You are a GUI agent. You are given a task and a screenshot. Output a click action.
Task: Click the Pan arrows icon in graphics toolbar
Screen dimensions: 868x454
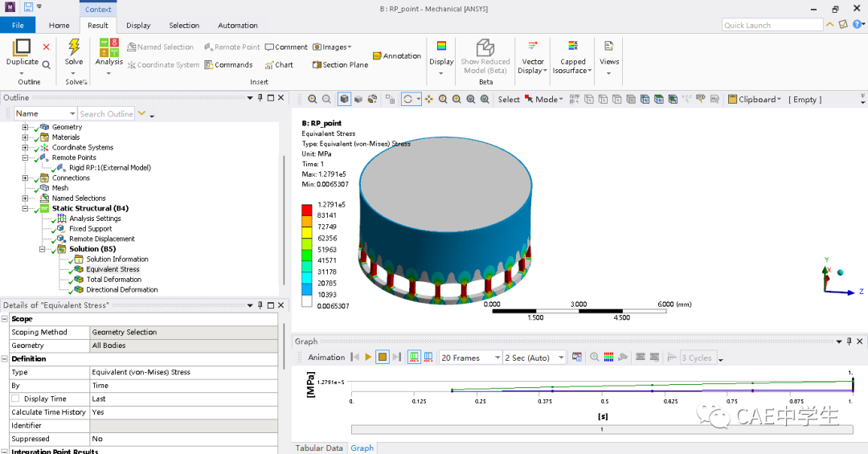pyautogui.click(x=429, y=99)
